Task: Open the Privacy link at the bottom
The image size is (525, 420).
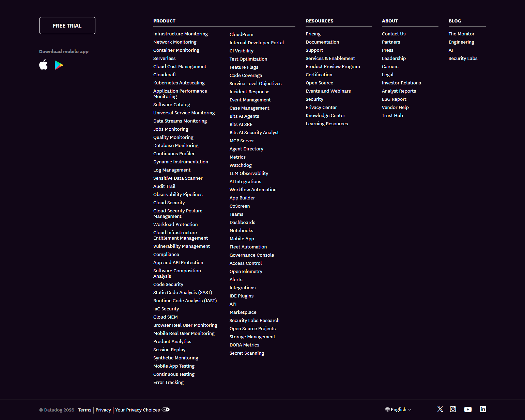Action: click(103, 410)
